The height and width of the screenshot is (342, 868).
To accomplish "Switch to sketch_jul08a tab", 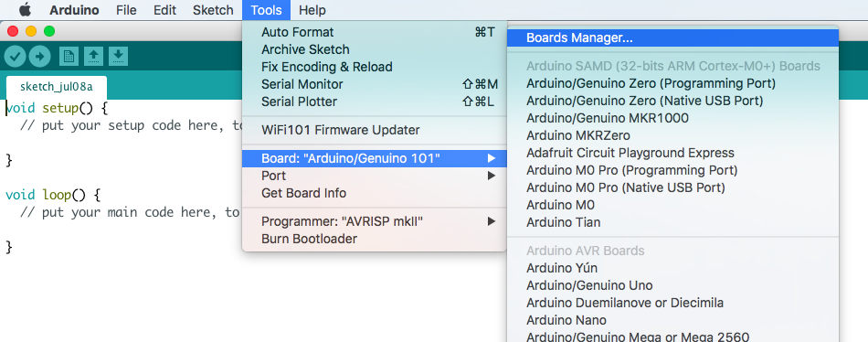I will pos(57,87).
